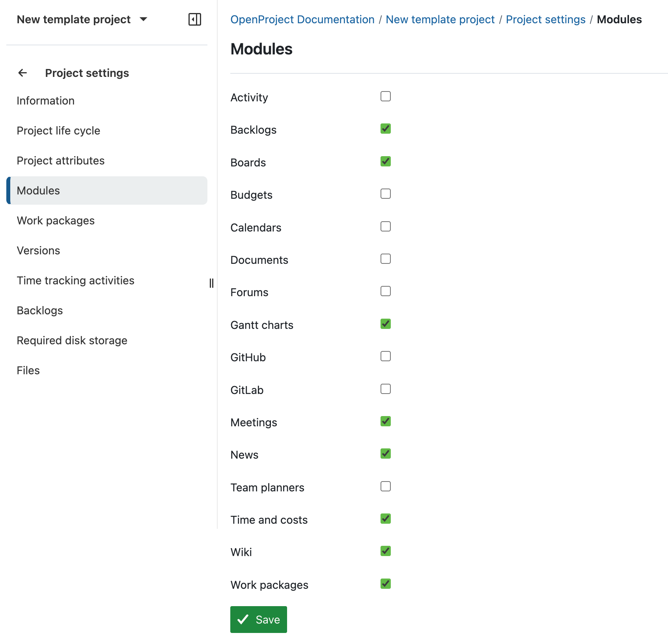Check the Calendars module checkbox
The image size is (668, 644).
point(385,226)
